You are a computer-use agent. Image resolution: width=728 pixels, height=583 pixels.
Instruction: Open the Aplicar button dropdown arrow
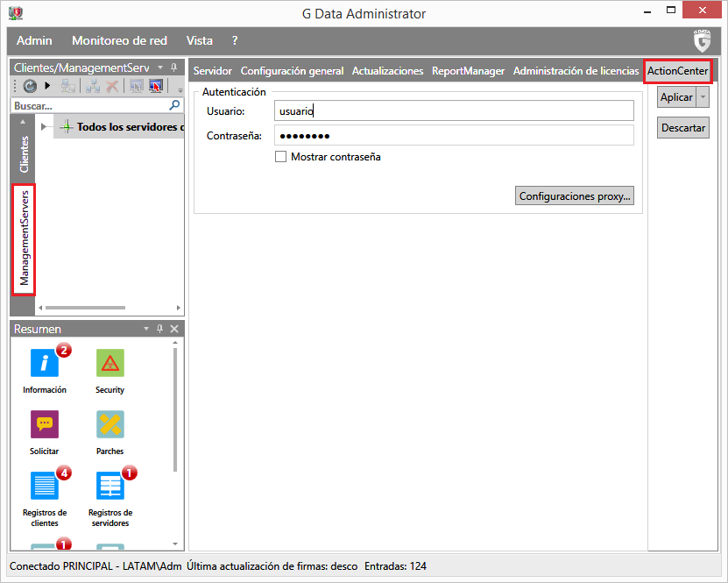point(703,97)
